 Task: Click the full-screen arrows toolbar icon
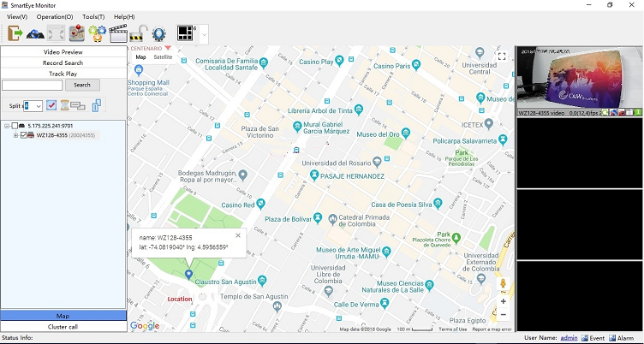[56, 33]
